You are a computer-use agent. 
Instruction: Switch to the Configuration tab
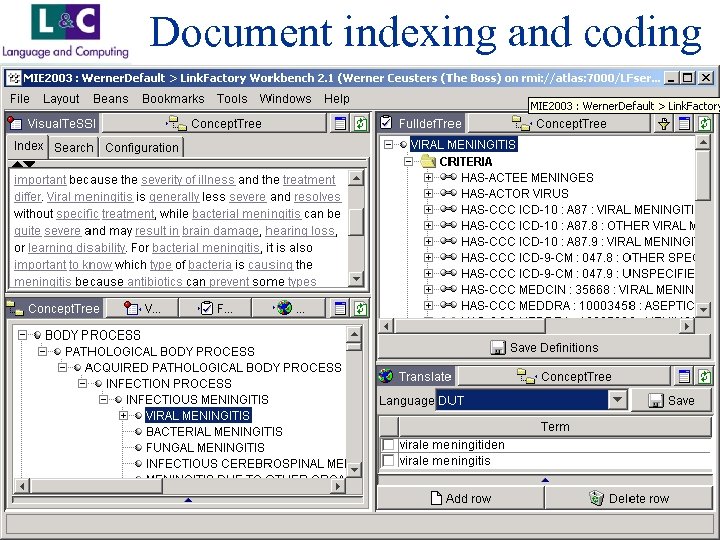tap(142, 147)
